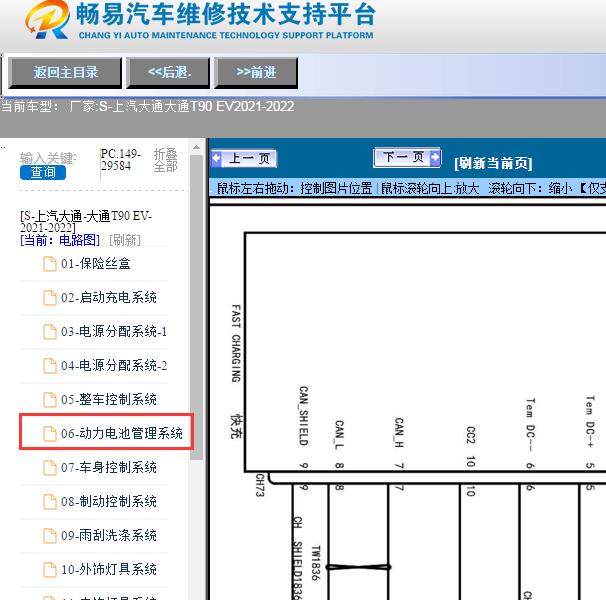The height and width of the screenshot is (600, 606).
Task: Click the 当前：电路图 link
Action: tap(60, 240)
